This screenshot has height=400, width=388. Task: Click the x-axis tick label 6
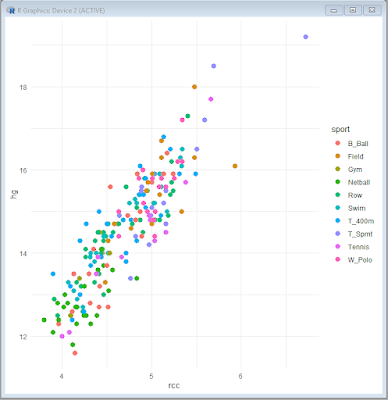[x=240, y=377]
